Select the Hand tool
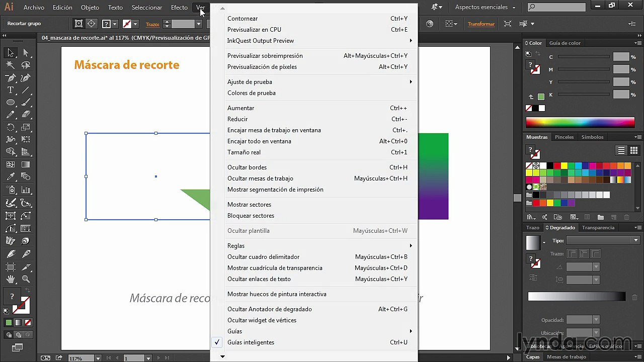The height and width of the screenshot is (362, 644). click(11, 279)
